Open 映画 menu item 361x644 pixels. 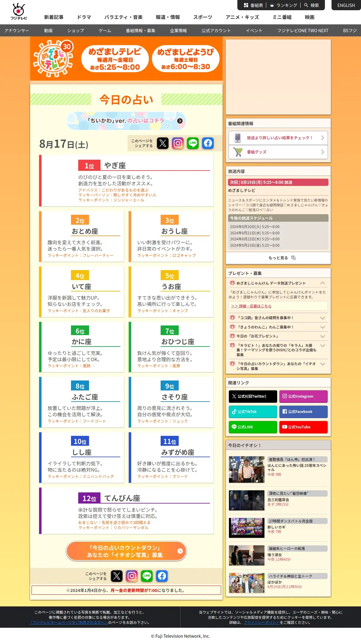click(310, 17)
